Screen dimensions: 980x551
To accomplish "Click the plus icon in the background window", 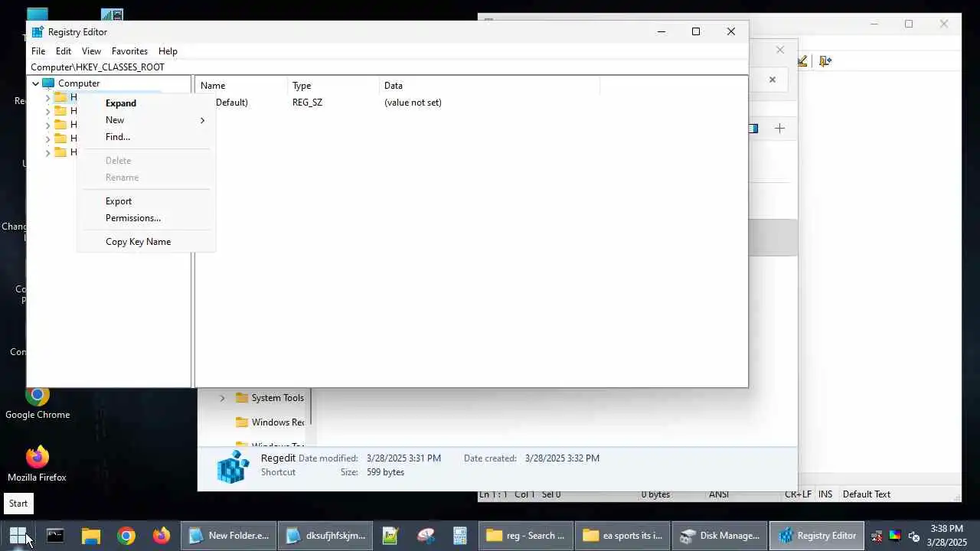I will pos(779,129).
